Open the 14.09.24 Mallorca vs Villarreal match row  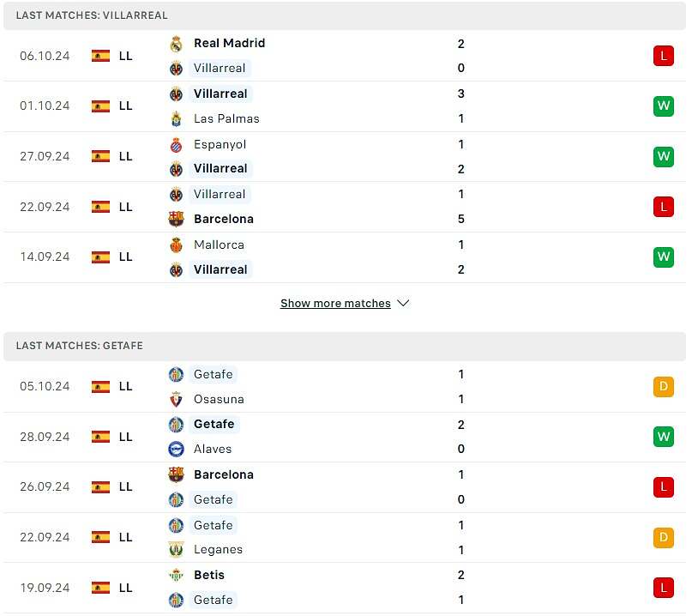pos(343,257)
